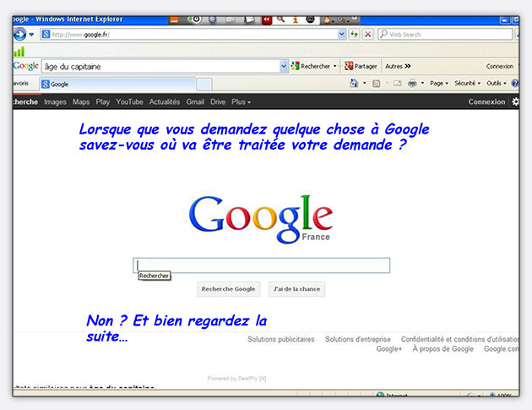Click the Web Search box
This screenshot has width=532, height=410.
pyautogui.click(x=445, y=35)
